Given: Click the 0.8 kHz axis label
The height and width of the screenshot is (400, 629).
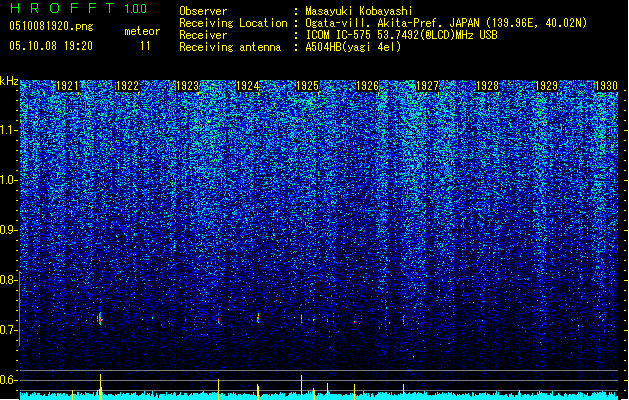Looking at the screenshot, I should [x=8, y=280].
